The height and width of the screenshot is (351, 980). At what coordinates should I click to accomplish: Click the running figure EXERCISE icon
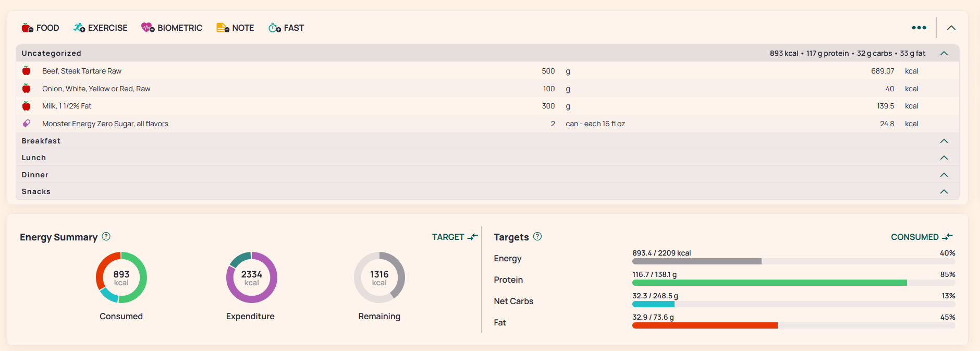(79, 28)
